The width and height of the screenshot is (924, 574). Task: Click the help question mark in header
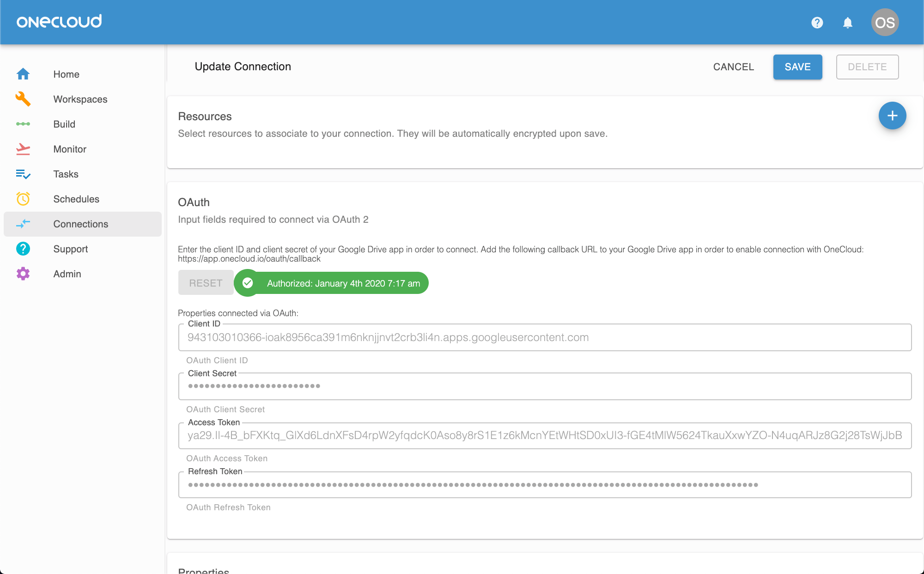tap(817, 23)
